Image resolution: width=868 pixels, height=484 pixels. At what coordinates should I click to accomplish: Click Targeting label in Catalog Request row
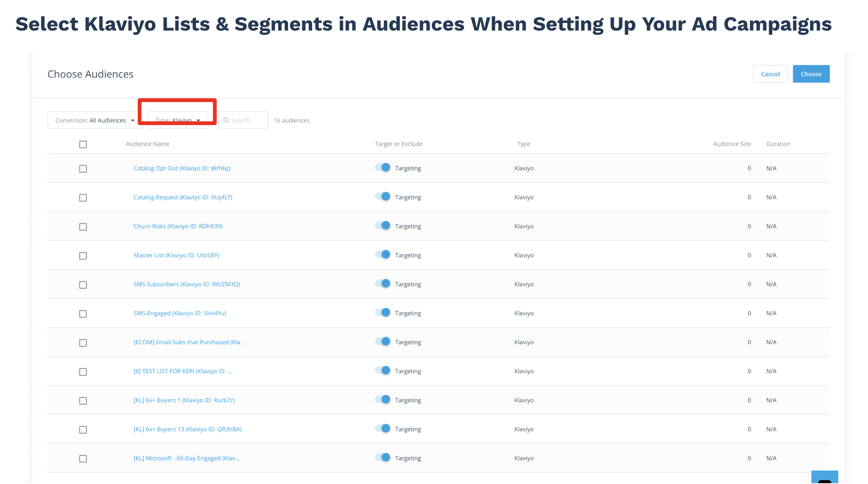408,197
